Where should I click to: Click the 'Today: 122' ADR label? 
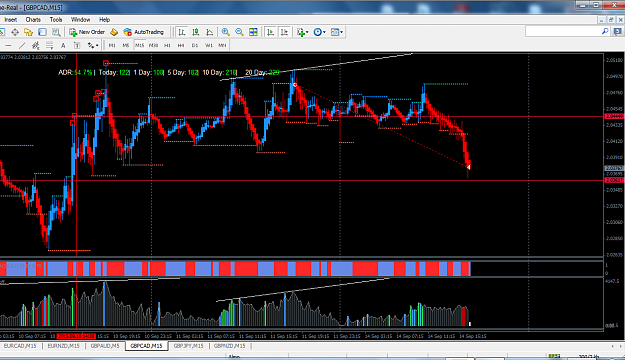[x=114, y=73]
